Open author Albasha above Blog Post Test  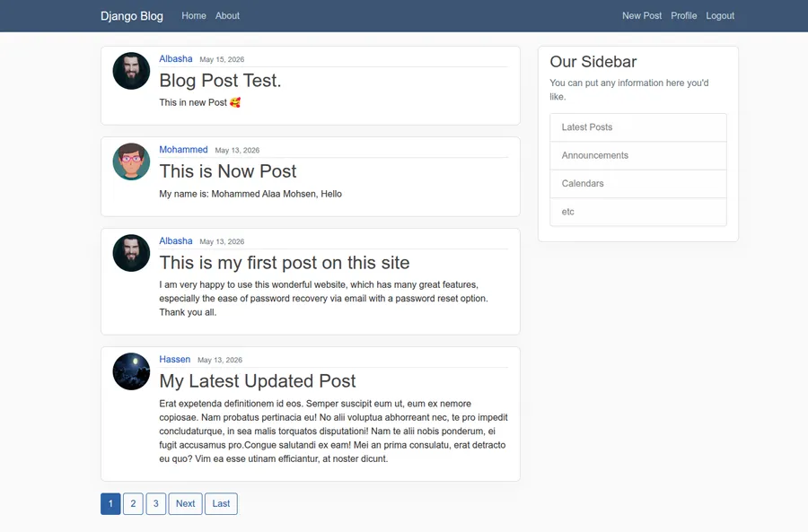point(176,58)
